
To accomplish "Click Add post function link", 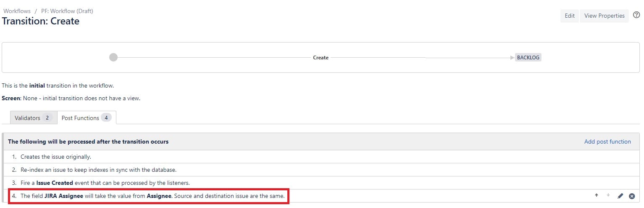I will (x=607, y=141).
